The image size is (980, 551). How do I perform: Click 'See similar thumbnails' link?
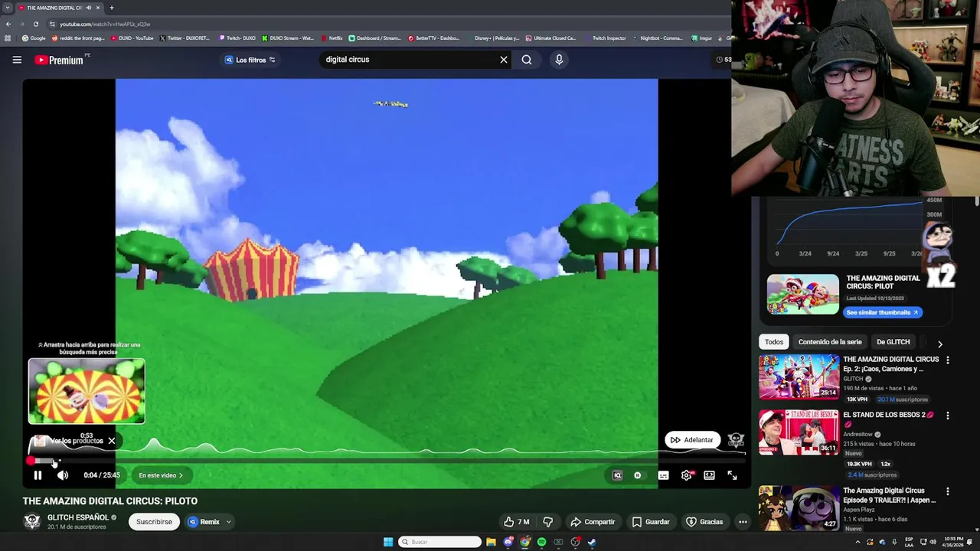(x=882, y=312)
